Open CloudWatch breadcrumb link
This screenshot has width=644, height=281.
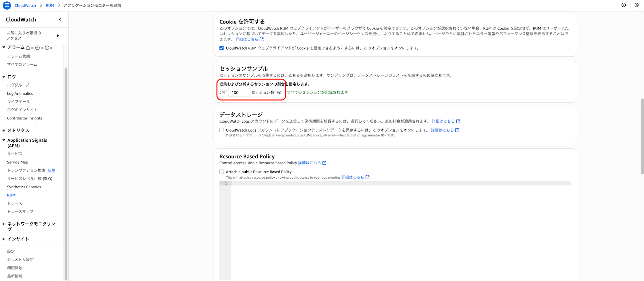click(25, 5)
